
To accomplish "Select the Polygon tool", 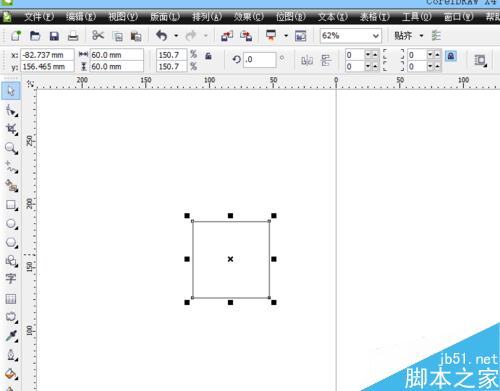I will 11,242.
